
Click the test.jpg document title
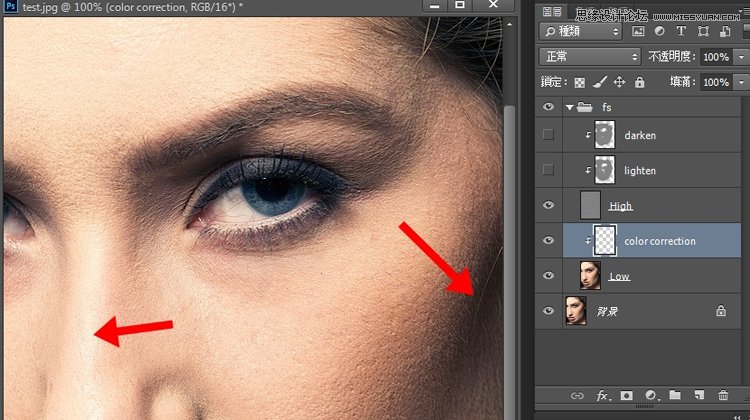coord(132,7)
